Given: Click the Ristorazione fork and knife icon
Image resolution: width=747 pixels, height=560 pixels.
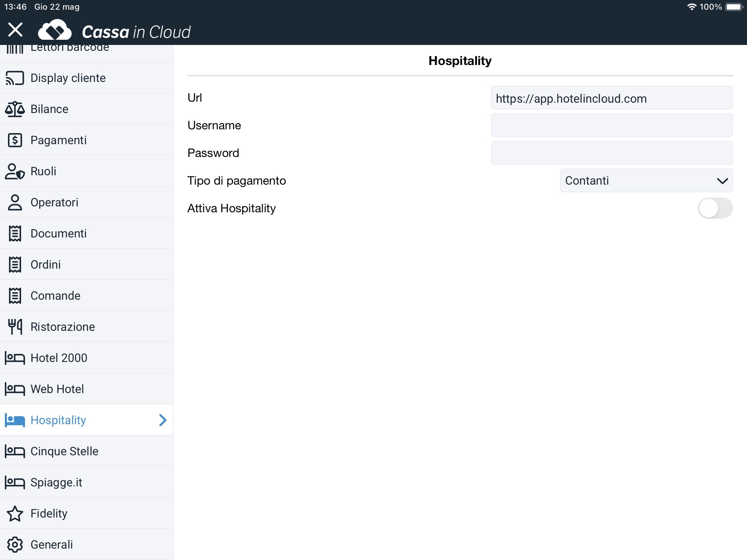Looking at the screenshot, I should click(15, 327).
